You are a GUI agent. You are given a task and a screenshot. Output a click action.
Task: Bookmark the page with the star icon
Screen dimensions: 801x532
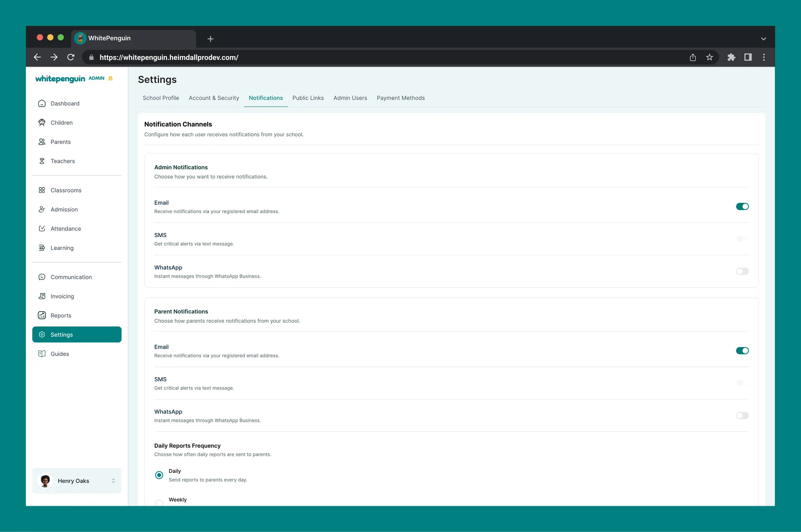click(710, 57)
